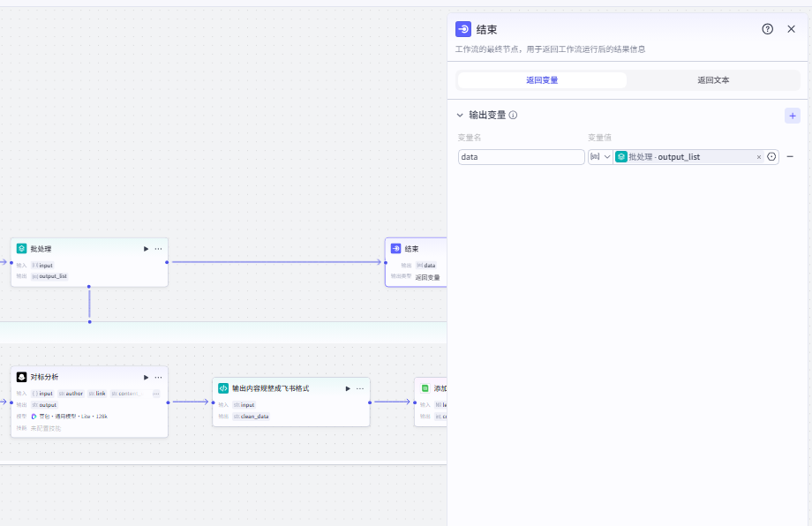Open the variable type dropdown

click(x=600, y=157)
